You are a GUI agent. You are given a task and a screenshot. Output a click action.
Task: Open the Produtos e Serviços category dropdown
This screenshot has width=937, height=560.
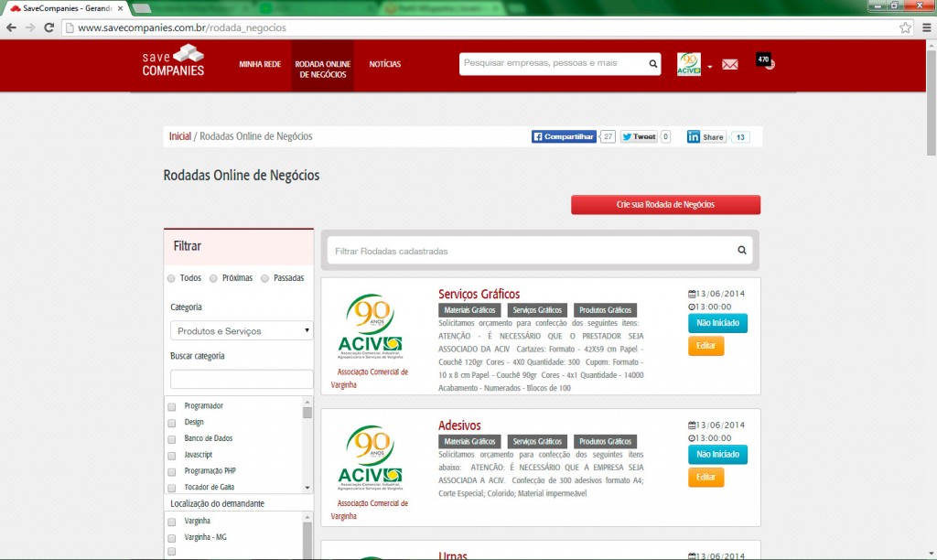click(x=242, y=330)
